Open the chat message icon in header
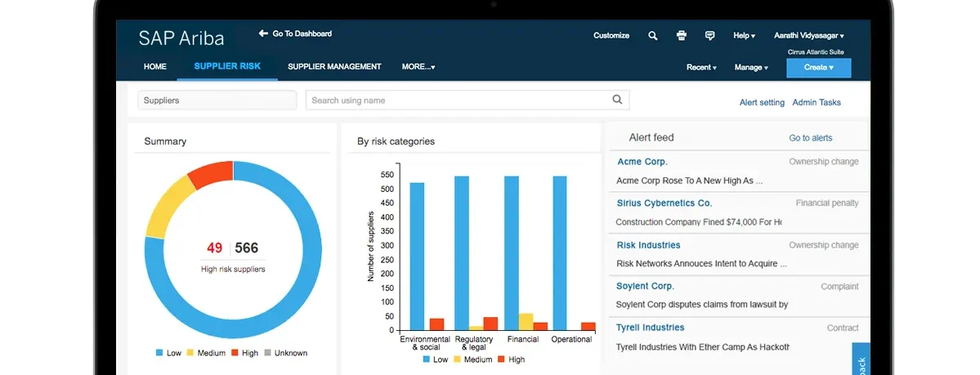This screenshot has height=375, width=980. click(710, 36)
